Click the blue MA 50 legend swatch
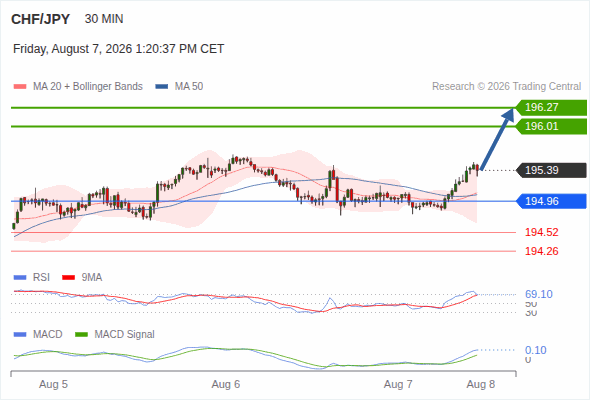Screen dimensions: 590x400 click(x=162, y=87)
